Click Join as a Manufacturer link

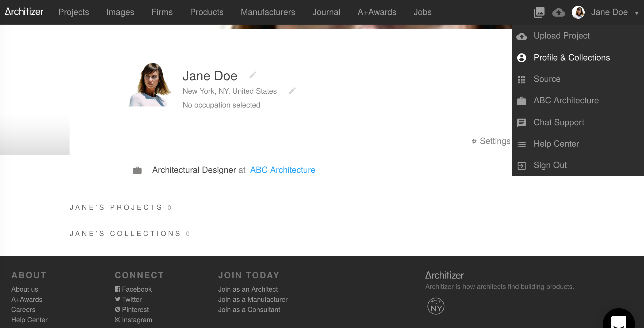tap(253, 299)
